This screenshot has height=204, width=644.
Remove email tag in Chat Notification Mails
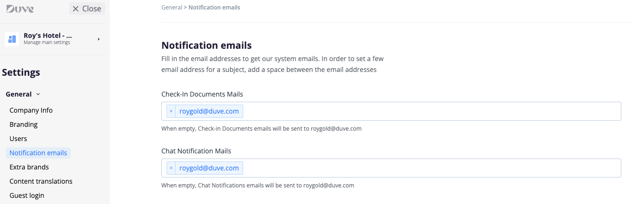(x=171, y=168)
